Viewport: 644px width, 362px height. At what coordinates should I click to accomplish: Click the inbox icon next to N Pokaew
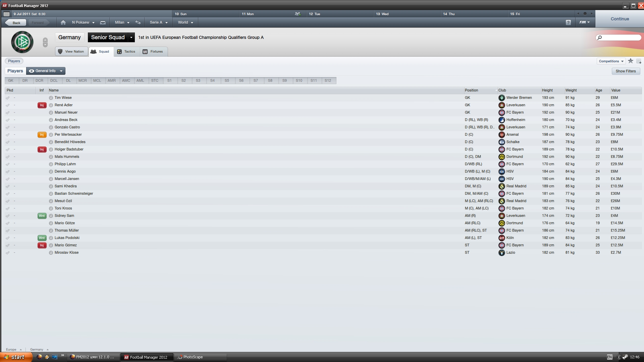click(103, 22)
